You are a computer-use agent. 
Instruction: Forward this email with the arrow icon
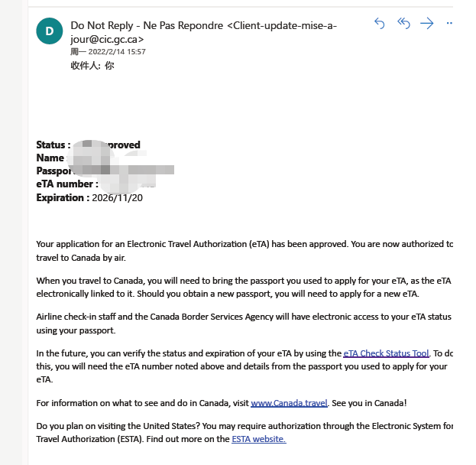427,24
